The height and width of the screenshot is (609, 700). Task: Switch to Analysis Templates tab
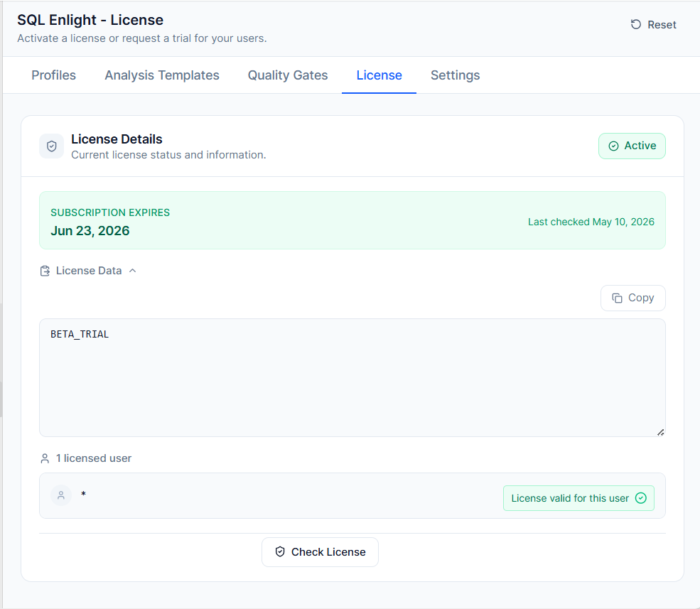(x=161, y=75)
